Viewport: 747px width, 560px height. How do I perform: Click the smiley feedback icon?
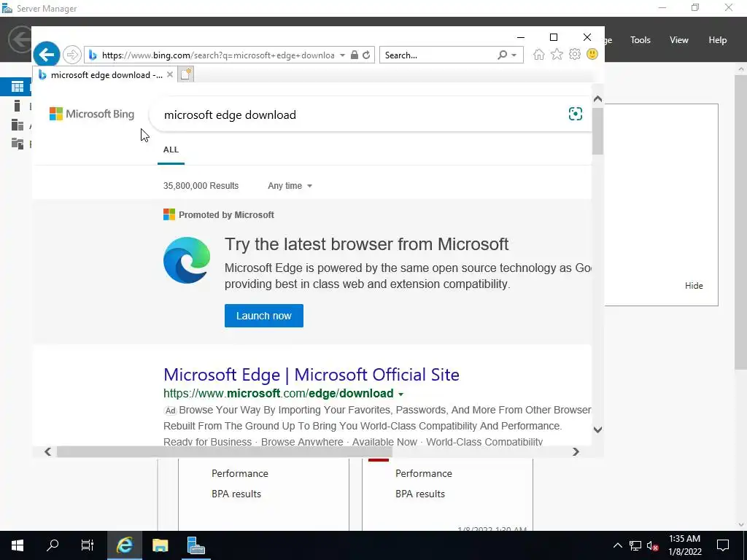(592, 54)
